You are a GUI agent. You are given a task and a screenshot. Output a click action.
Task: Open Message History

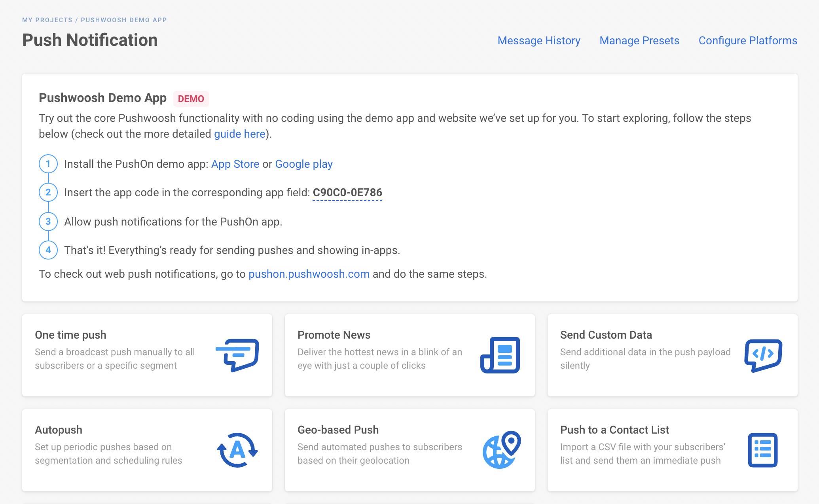pyautogui.click(x=539, y=40)
